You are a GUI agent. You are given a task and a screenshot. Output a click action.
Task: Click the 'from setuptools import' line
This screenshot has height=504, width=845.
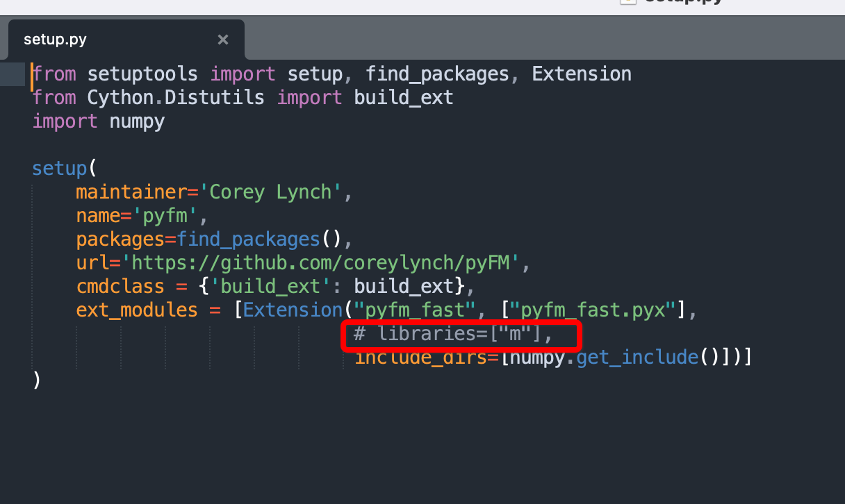pyautogui.click(x=332, y=74)
